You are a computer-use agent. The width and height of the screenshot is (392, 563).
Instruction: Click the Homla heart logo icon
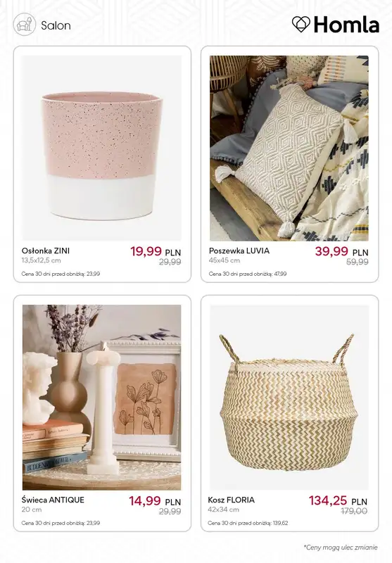tap(301, 25)
